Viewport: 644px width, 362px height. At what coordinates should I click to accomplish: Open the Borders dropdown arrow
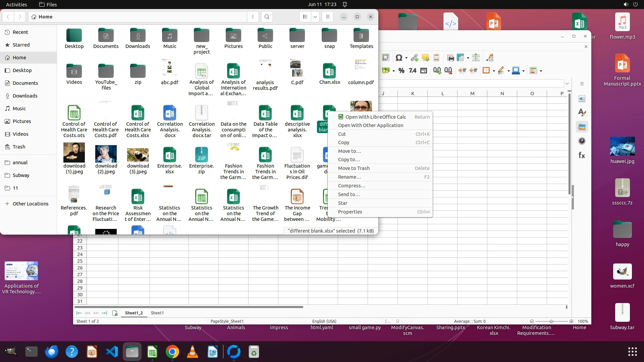(x=494, y=71)
